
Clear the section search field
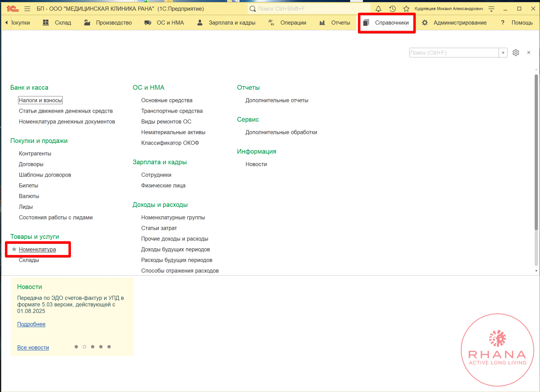coord(503,53)
